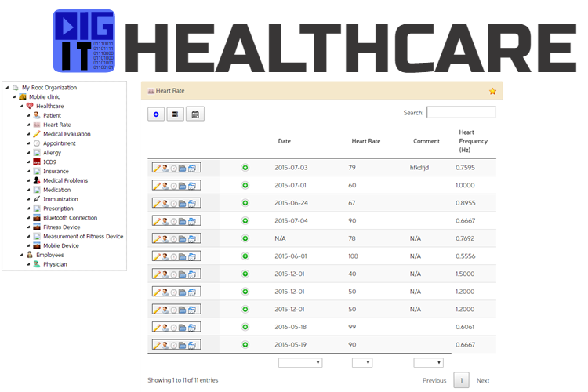Focus the Search input field
Image resolution: width=588 pixels, height=392 pixels.
461,112
